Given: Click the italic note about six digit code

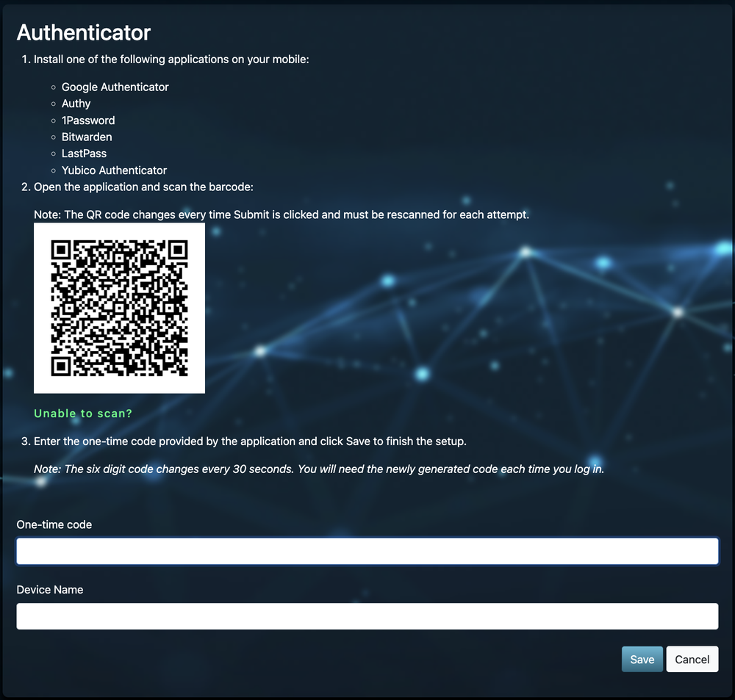Looking at the screenshot, I should point(319,469).
